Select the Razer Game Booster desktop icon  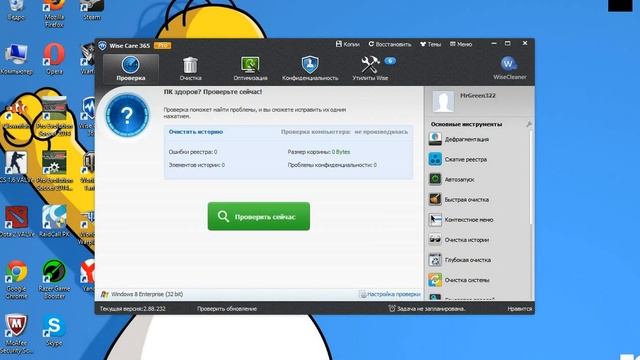tap(54, 279)
